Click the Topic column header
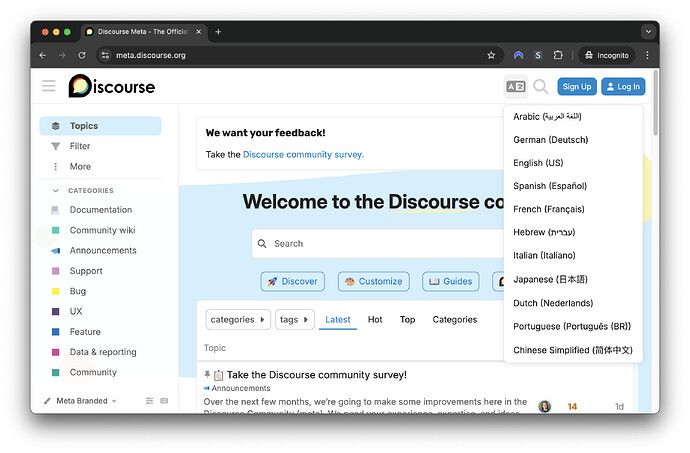Viewport: 690px width, 453px height. click(x=215, y=348)
